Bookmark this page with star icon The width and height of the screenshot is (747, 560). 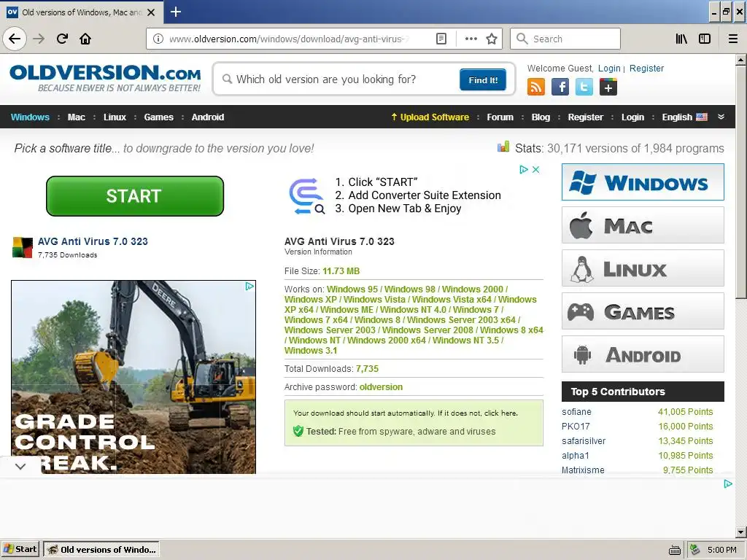click(x=492, y=39)
